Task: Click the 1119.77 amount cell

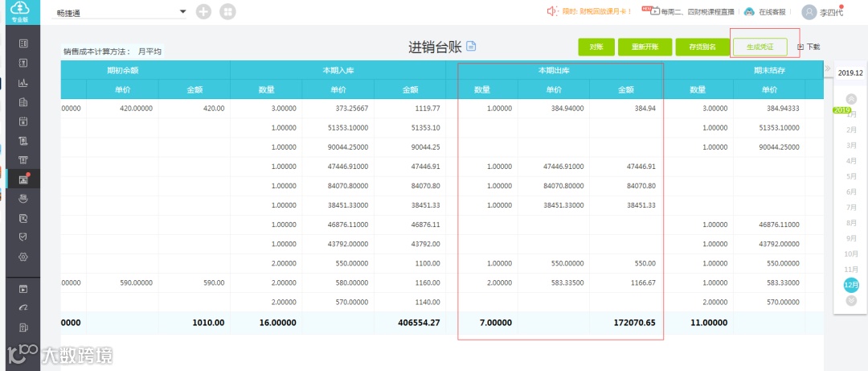Action: [x=410, y=109]
